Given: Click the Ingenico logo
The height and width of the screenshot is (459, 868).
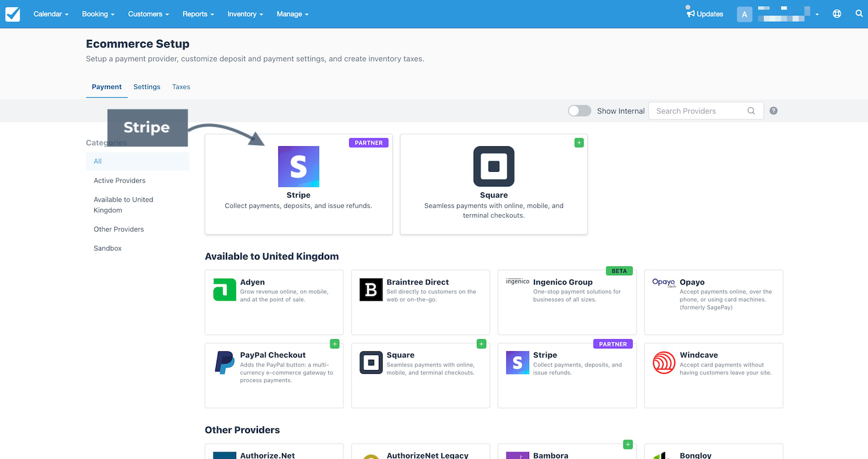Looking at the screenshot, I should point(518,281).
